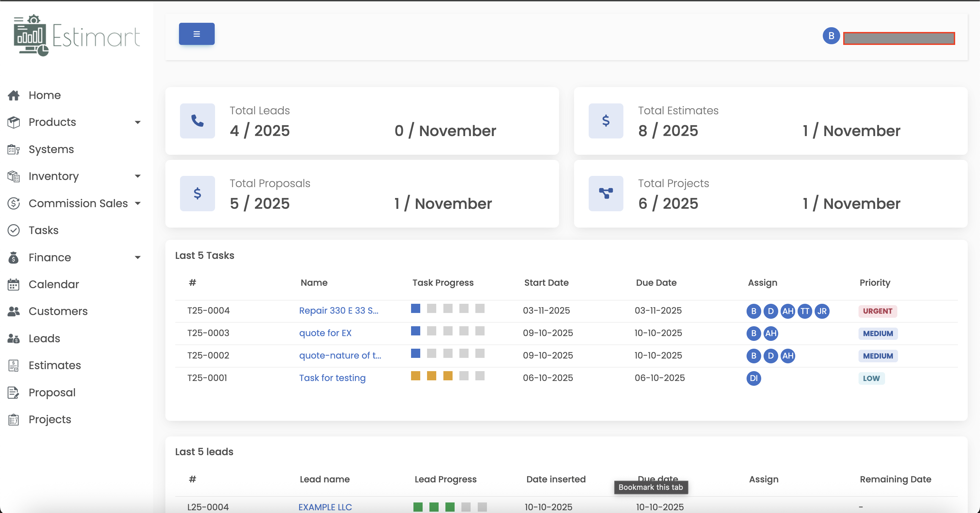Click the phone icon on Total Leads card
Image resolution: width=980 pixels, height=513 pixels.
pyautogui.click(x=197, y=121)
